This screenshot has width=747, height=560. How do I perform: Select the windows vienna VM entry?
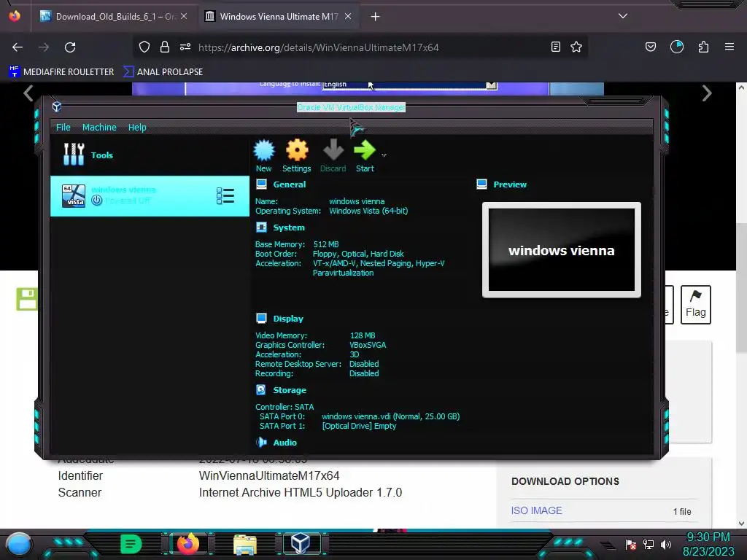[x=150, y=195]
